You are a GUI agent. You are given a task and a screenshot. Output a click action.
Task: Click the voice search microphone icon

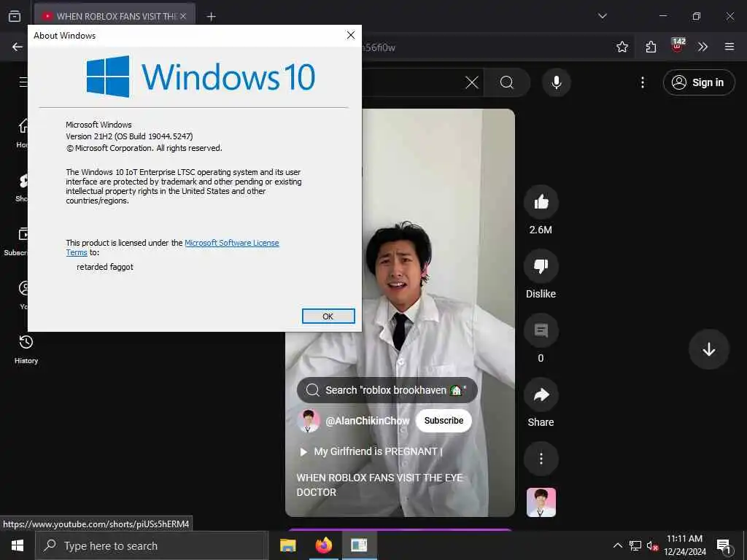click(x=556, y=82)
